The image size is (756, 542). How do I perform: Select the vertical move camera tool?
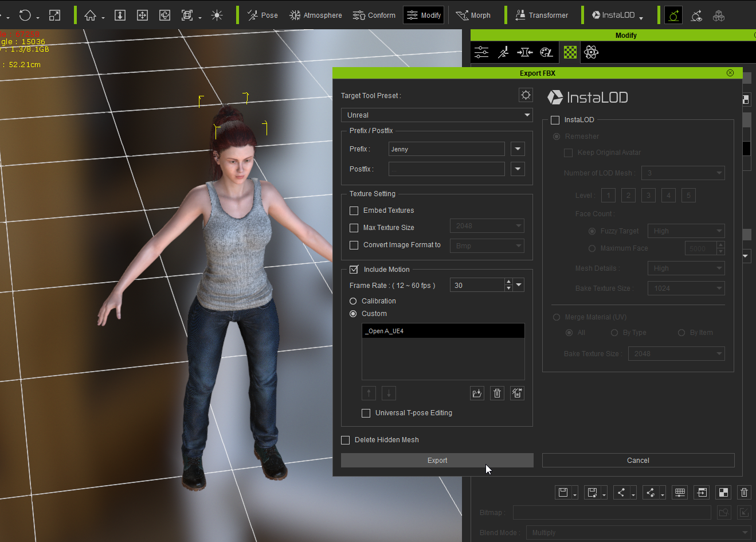click(x=120, y=15)
